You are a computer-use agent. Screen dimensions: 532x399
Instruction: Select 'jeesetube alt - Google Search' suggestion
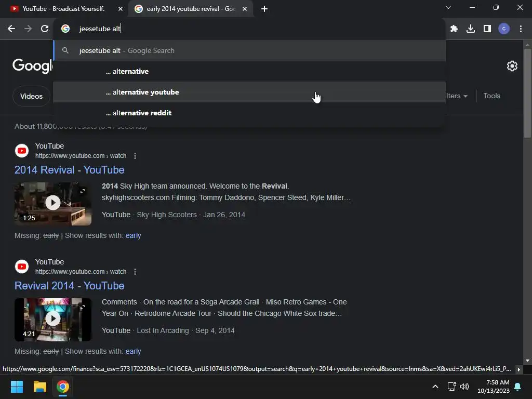tap(249, 50)
